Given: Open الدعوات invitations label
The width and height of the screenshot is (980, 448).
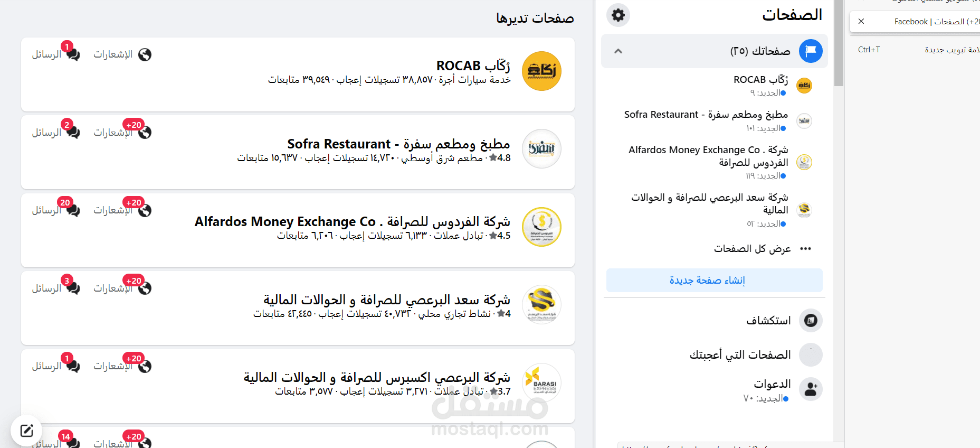Looking at the screenshot, I should click(772, 384).
